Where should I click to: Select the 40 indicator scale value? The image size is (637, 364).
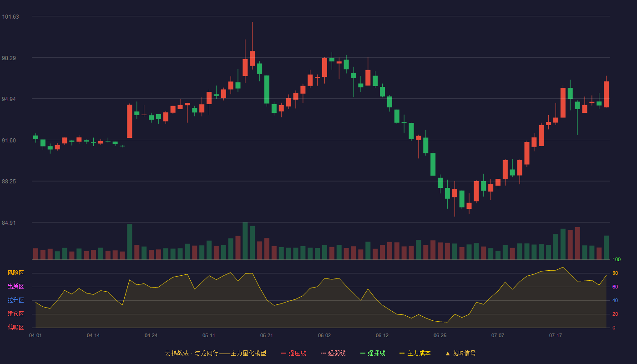[615, 301]
